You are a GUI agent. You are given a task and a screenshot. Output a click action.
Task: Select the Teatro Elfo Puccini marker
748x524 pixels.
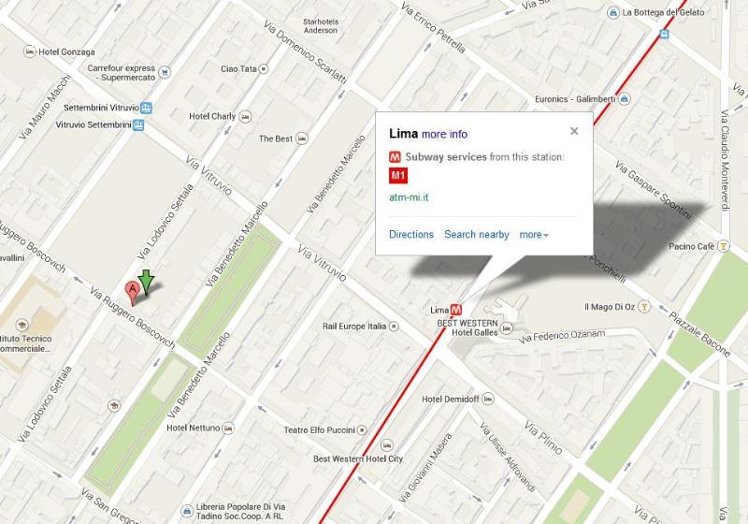pos(362,430)
